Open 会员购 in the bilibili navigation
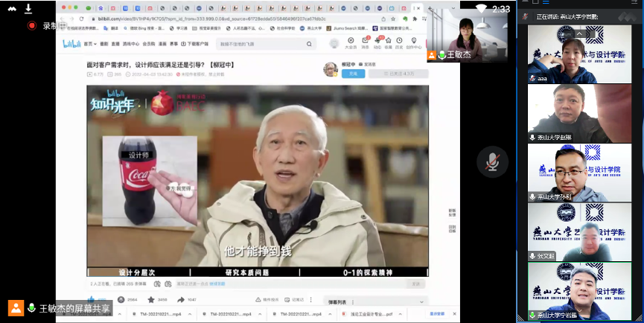644x323 pixels. coord(150,45)
